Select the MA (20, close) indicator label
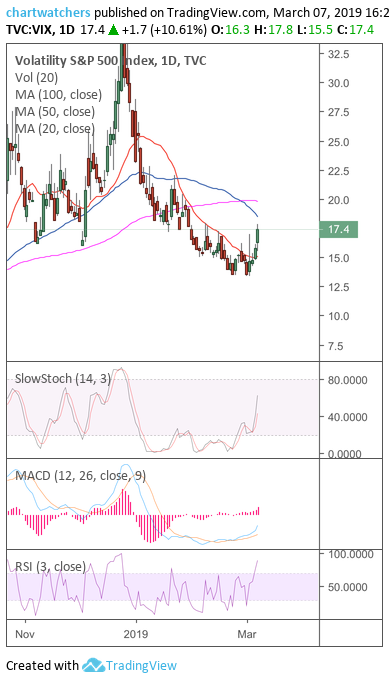Screen dimensions: 389x683 55,129
